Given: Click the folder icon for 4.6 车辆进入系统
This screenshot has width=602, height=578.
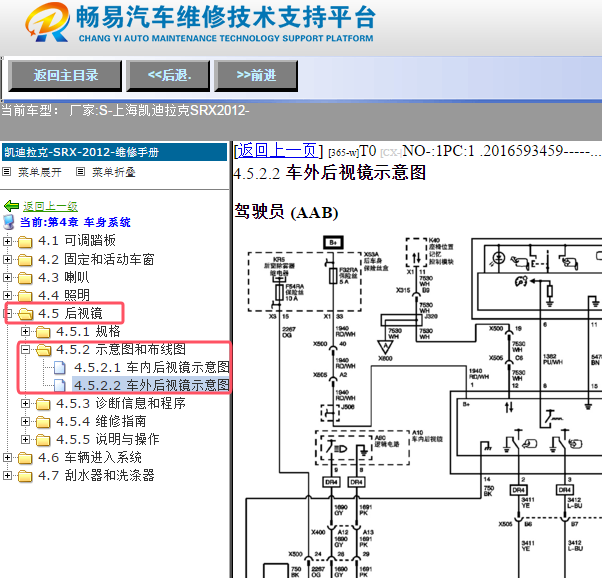Looking at the screenshot, I should (25, 458).
